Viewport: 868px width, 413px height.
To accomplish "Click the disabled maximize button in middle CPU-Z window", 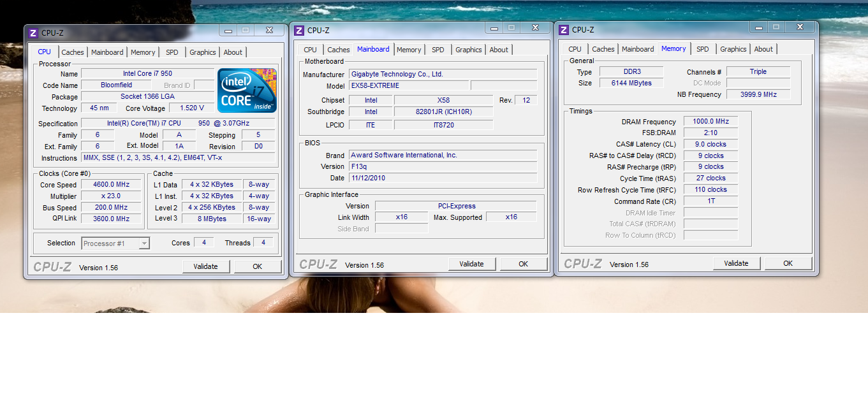I will click(511, 27).
